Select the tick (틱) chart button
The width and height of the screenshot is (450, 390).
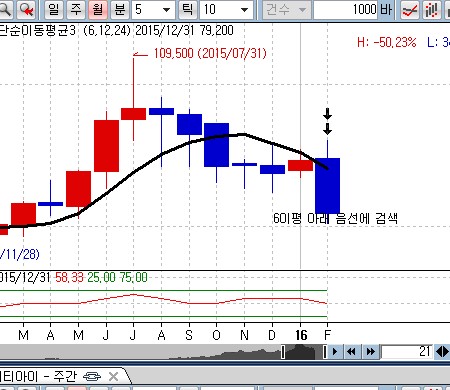tap(188, 10)
